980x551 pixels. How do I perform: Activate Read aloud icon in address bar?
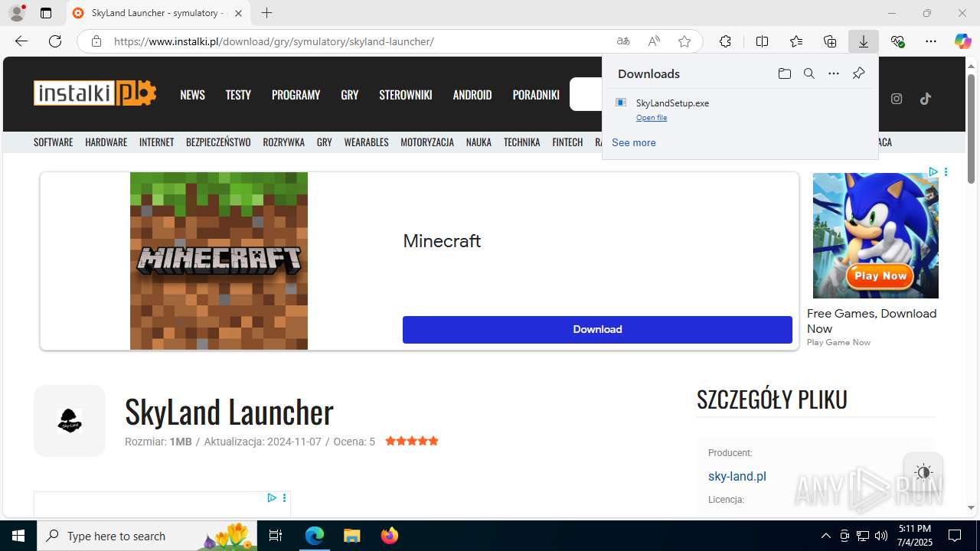tap(654, 41)
